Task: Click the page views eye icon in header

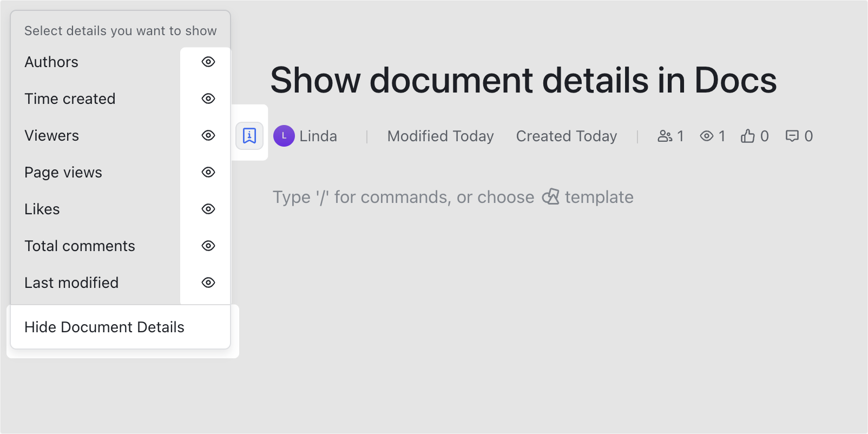Action: (707, 136)
